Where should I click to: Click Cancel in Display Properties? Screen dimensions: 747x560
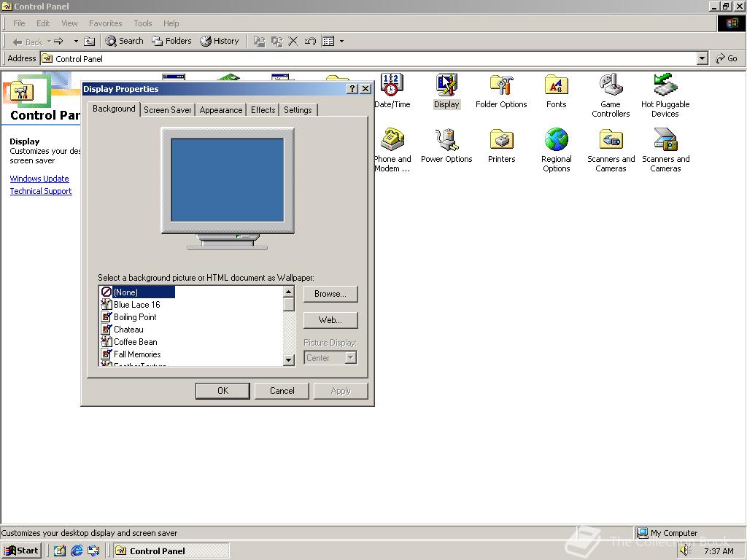pos(282,391)
